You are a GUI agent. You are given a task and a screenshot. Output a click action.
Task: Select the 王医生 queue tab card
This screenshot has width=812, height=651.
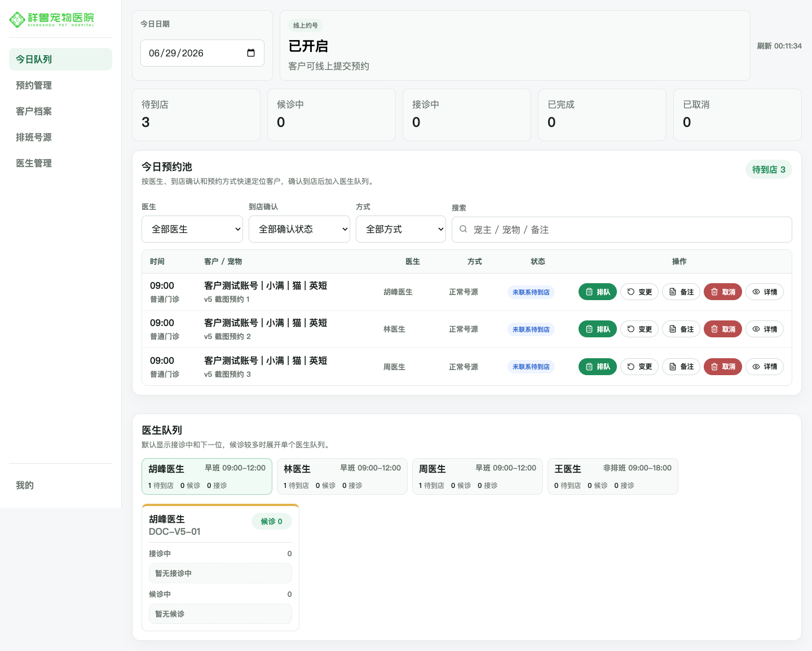pyautogui.click(x=613, y=476)
